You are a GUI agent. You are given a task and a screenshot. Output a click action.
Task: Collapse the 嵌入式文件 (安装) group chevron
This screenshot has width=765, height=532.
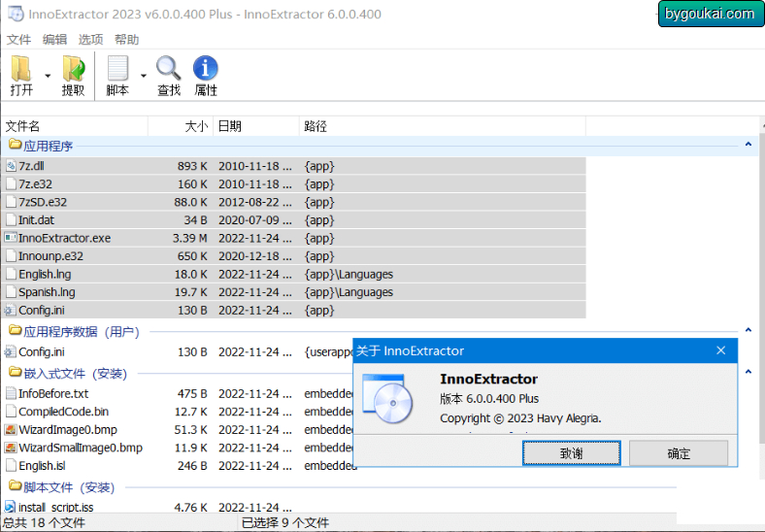click(748, 372)
